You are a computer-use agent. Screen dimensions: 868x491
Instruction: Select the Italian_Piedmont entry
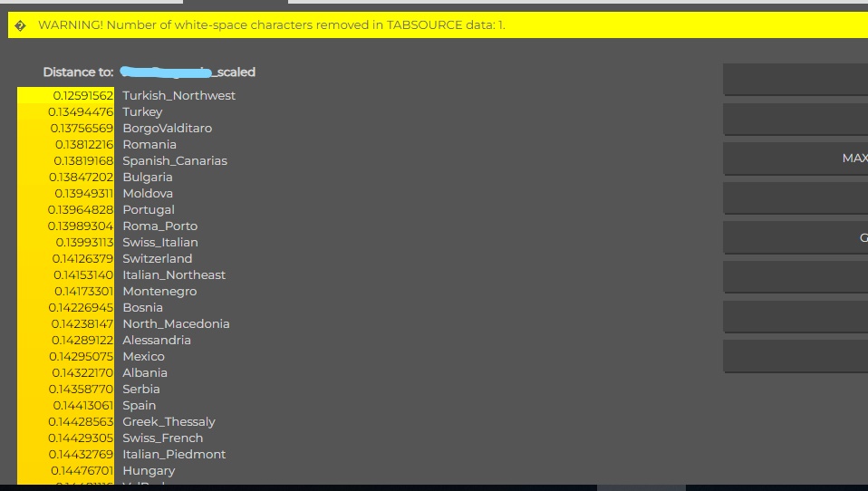(174, 455)
